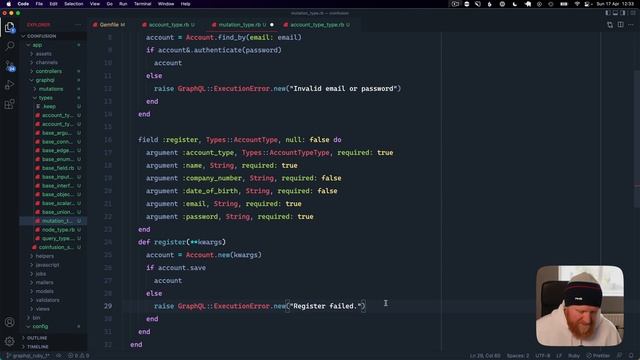This screenshot has height=360, width=640.
Task: Click the unsaved dot on mutation_type.rb tab
Action: (272, 25)
